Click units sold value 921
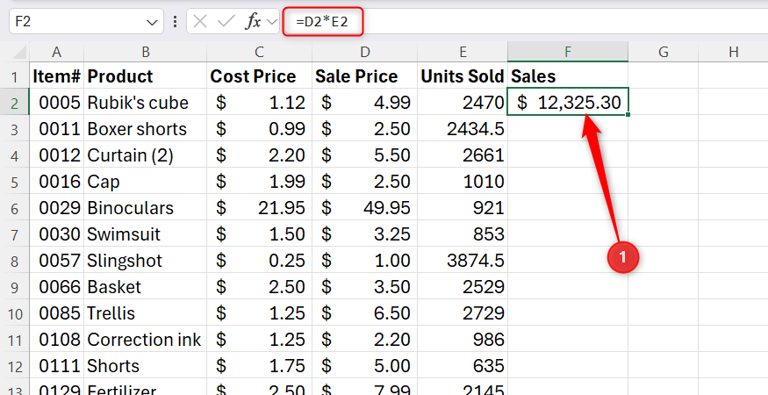 462,208
